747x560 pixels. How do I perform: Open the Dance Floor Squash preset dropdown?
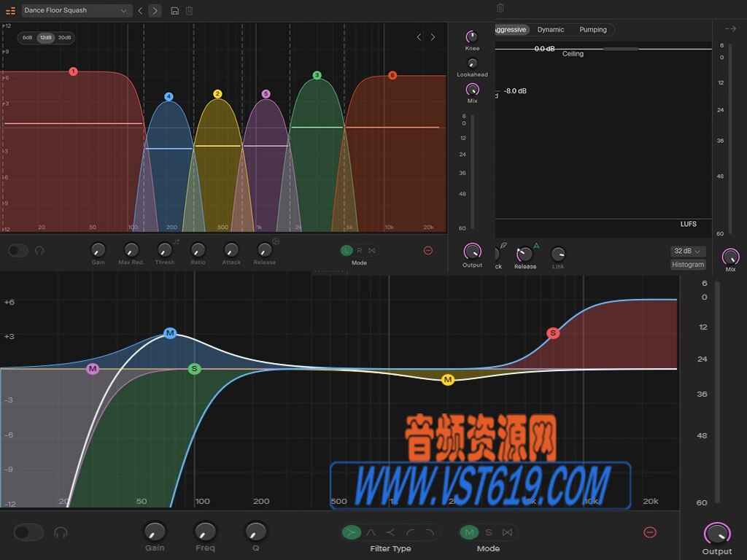click(76, 10)
